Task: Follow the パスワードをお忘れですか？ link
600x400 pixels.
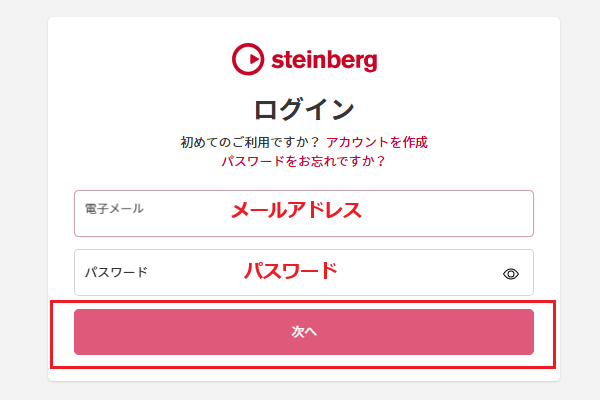Action: click(304, 160)
